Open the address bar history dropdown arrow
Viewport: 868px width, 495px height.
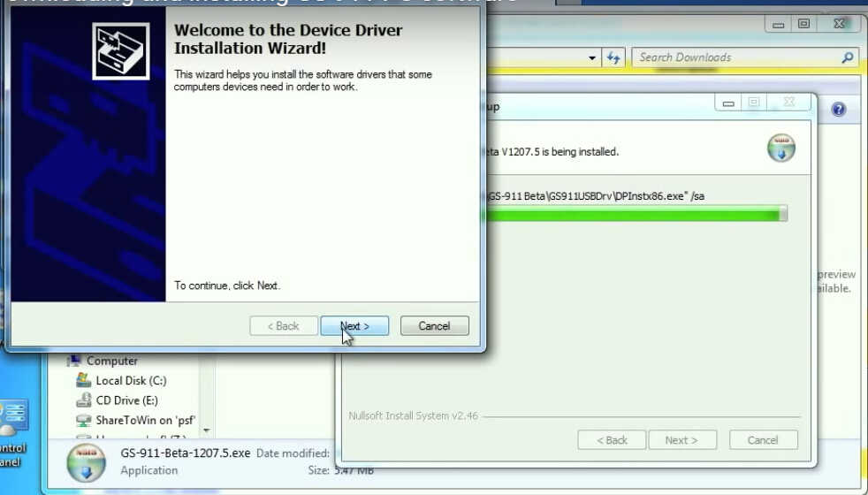click(x=591, y=57)
